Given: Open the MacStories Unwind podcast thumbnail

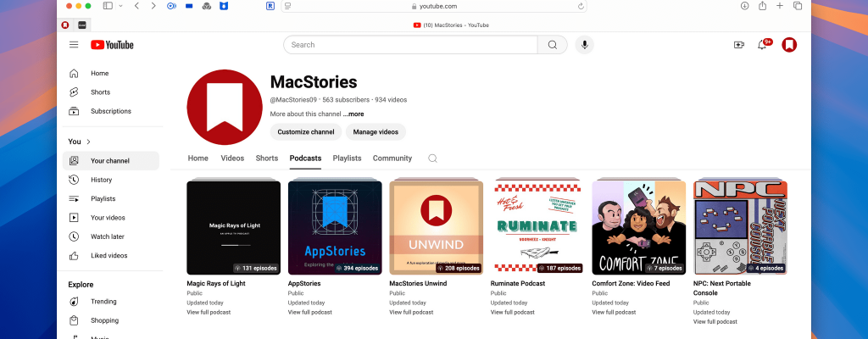Looking at the screenshot, I should pyautogui.click(x=436, y=227).
